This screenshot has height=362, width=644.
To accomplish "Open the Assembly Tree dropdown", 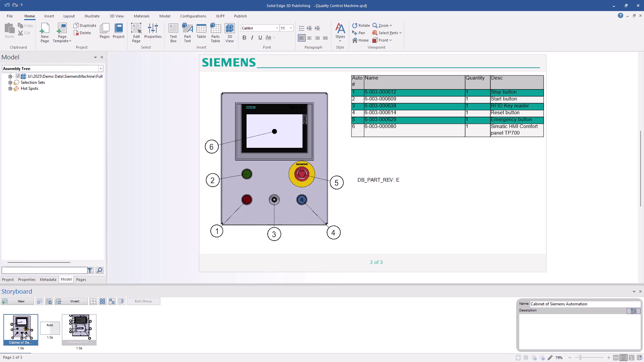I will (x=100, y=69).
